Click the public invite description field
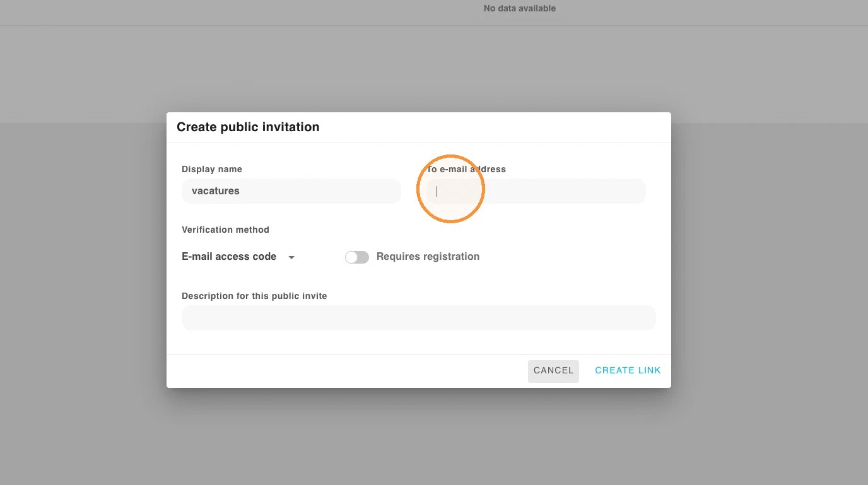 coord(419,318)
